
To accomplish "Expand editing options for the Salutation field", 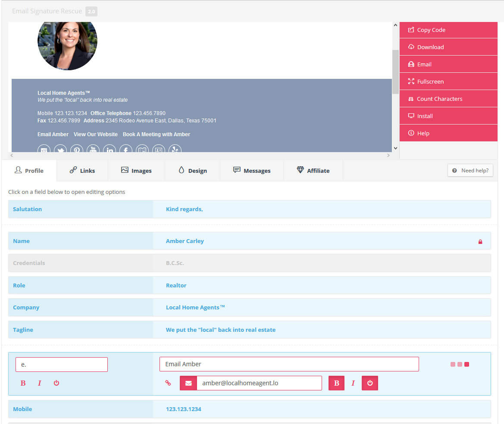I will pos(80,209).
